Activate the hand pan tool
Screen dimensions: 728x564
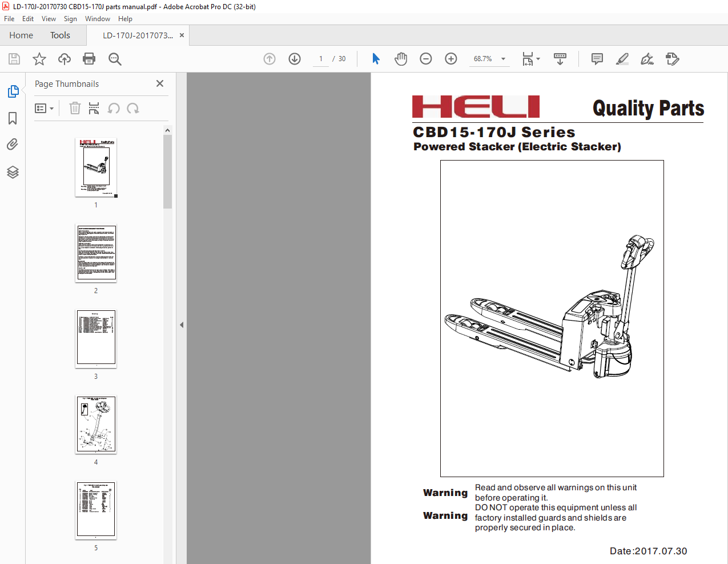(x=401, y=59)
